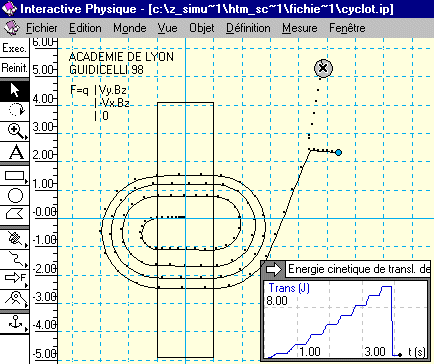434x364 pixels.
Task: Click the Exec. run button
Action: coord(14,49)
